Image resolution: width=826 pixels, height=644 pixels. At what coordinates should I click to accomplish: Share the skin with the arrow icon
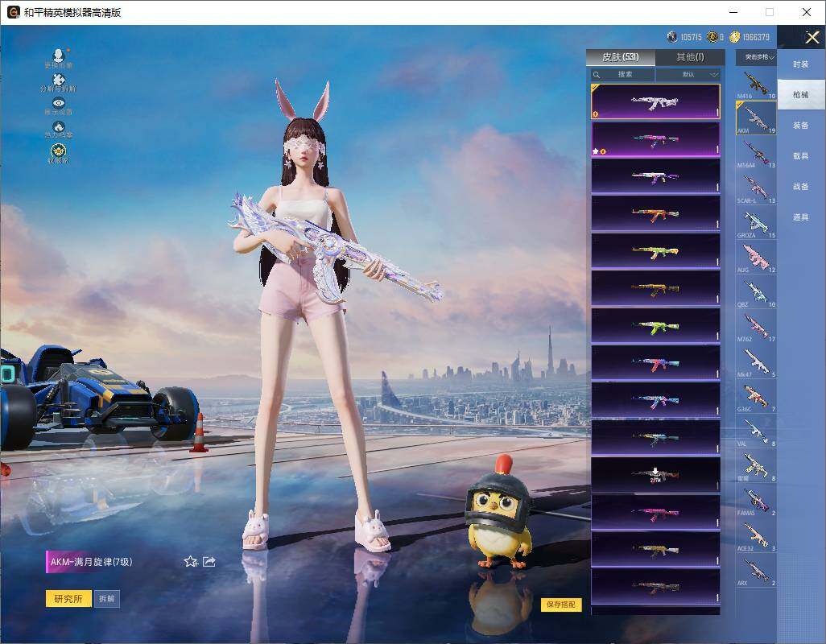pos(209,561)
